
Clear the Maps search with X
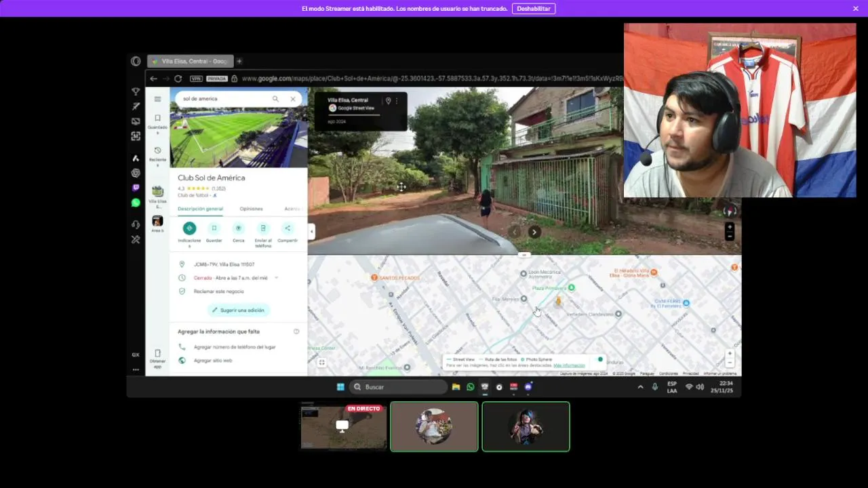tap(293, 99)
